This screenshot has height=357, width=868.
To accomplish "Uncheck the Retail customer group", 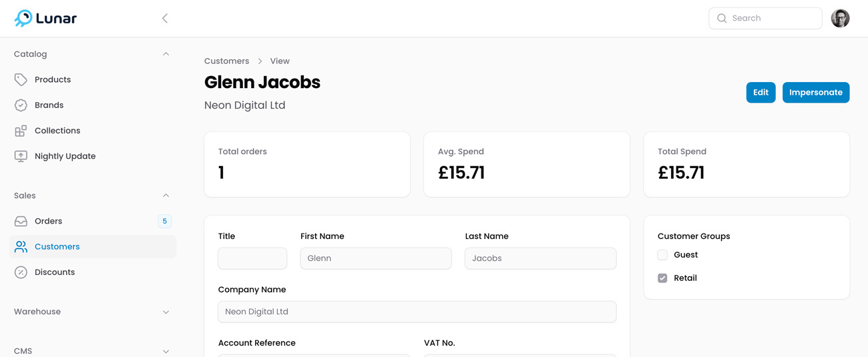I will (x=662, y=278).
